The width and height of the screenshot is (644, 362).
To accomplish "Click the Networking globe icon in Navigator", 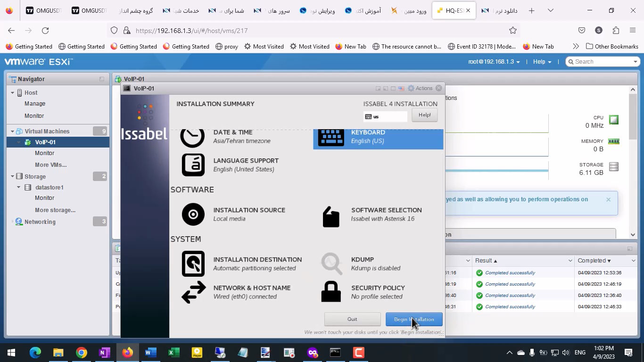I will point(19,222).
